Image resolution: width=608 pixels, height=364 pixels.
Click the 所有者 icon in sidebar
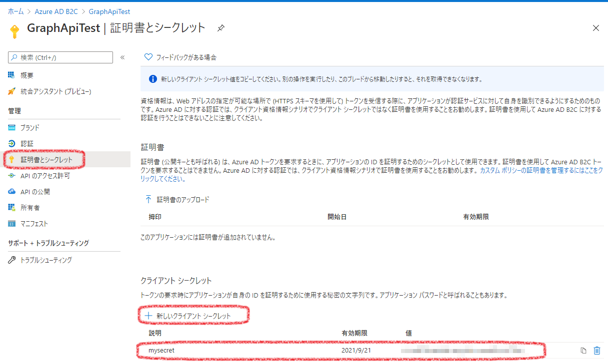point(12,208)
